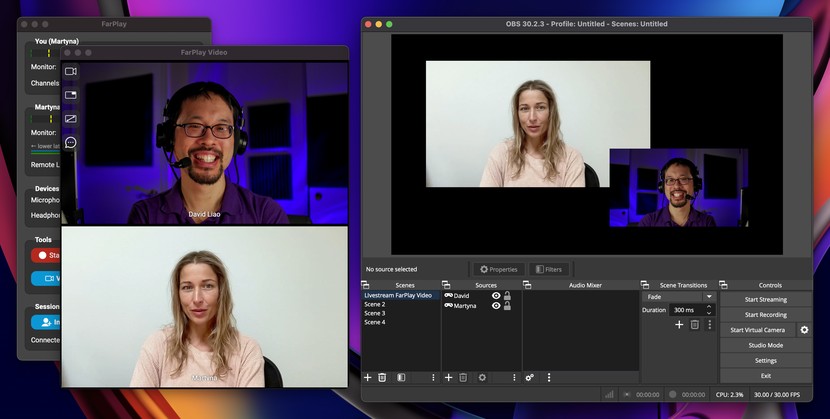
Task: Click the network signal bars icon in status bar
Action: 609,394
